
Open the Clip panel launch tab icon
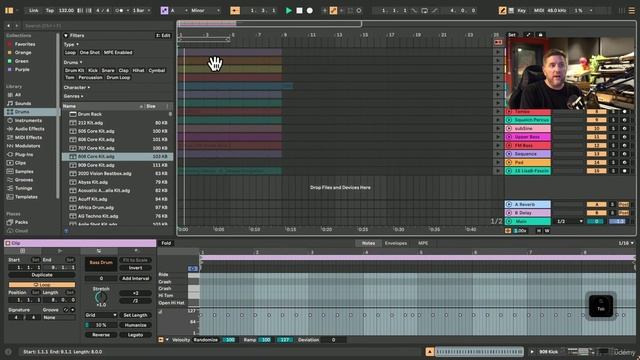[x=60, y=251]
